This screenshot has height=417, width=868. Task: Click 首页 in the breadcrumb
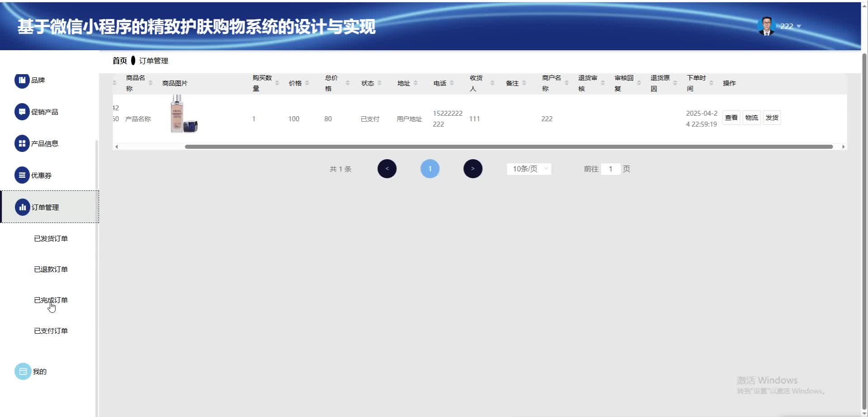pos(119,61)
